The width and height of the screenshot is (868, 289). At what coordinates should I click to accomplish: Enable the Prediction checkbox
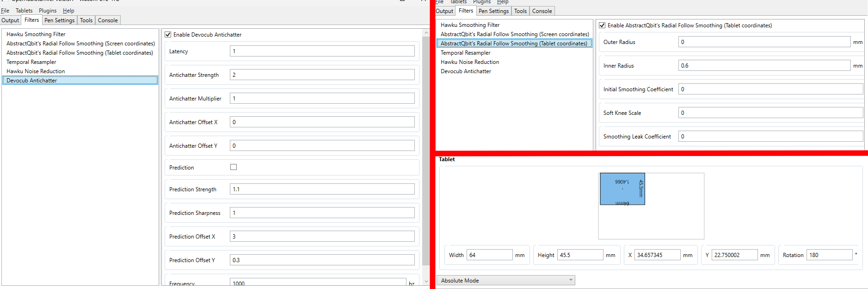234,167
